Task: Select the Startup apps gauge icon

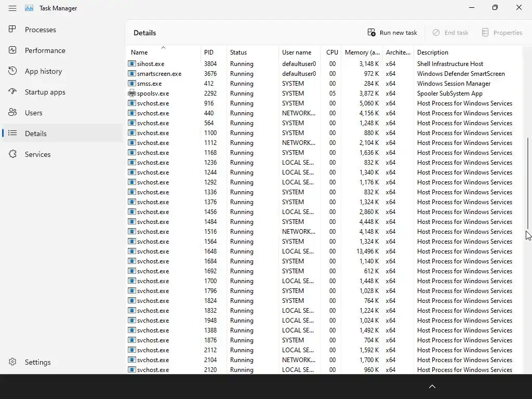Action: (x=12, y=91)
